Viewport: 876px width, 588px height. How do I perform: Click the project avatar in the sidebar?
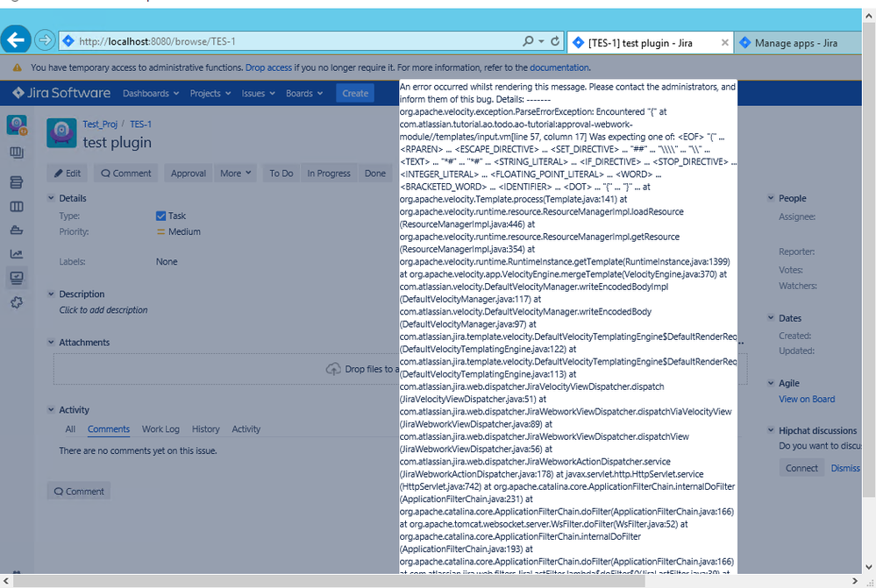point(17,125)
